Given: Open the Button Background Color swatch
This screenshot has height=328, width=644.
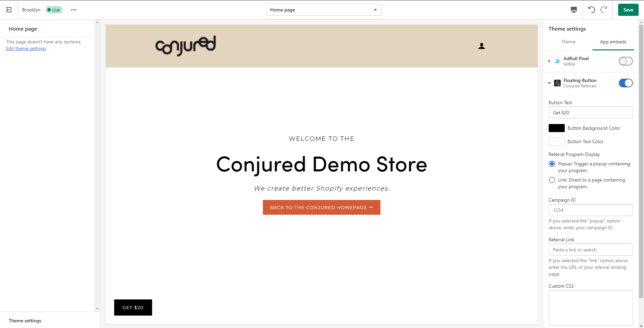Looking at the screenshot, I should (x=556, y=128).
